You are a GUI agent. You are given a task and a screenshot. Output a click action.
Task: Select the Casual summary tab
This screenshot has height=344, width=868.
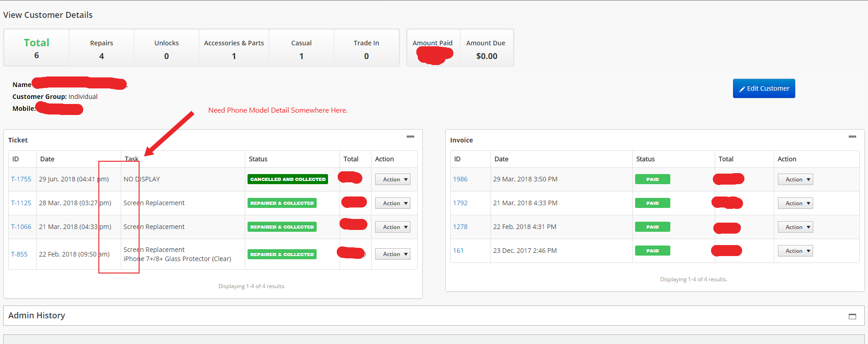pos(302,48)
